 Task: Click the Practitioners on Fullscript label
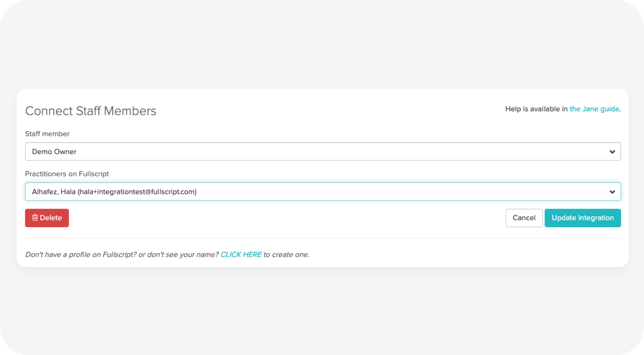[67, 174]
